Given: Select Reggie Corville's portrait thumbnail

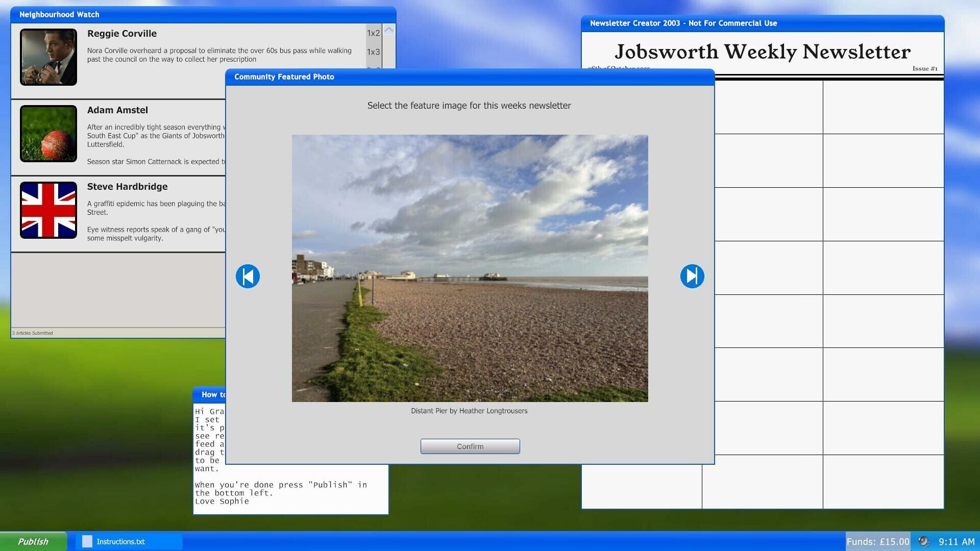Looking at the screenshot, I should (x=48, y=57).
